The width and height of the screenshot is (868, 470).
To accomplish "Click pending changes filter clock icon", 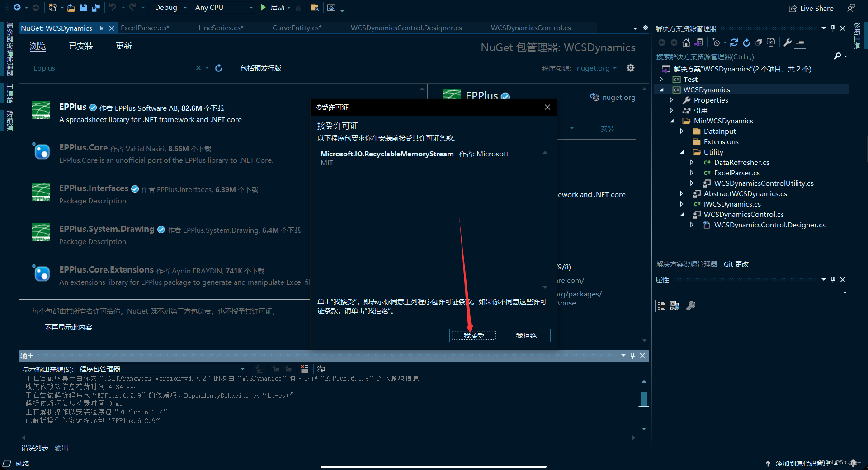I will pyautogui.click(x=716, y=42).
